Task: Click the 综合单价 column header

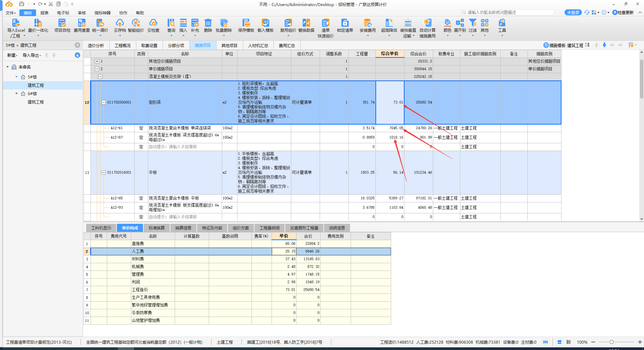Action: (390, 53)
